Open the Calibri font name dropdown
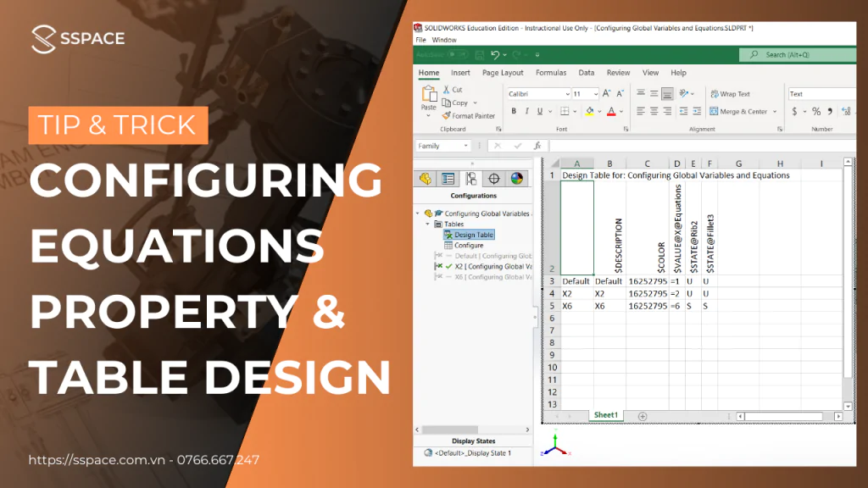Viewport: 868px width, 488px height. tap(567, 94)
